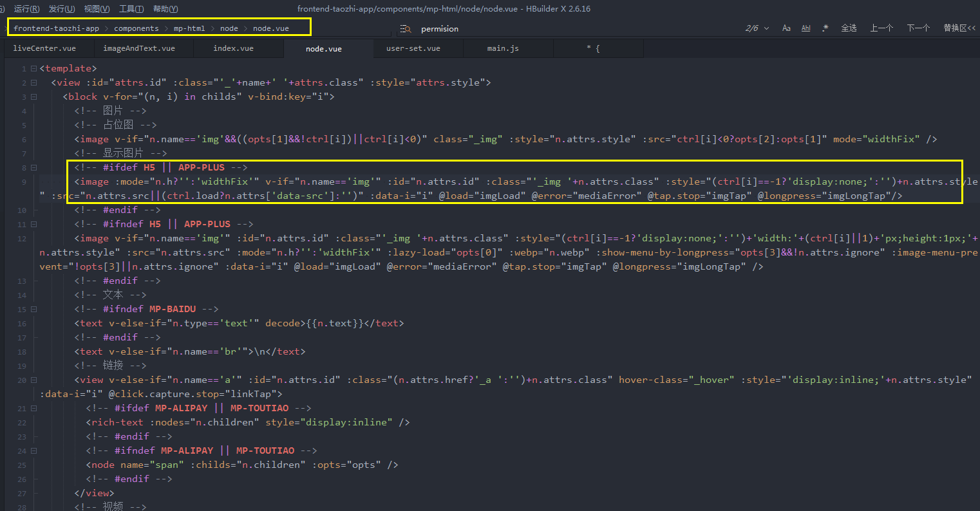980x511 pixels.
Task: Click the '<!-- 文本 -->' comment
Action: [110, 295]
